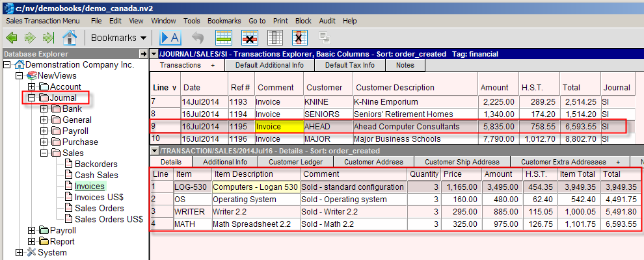Click the insert row toolbar icon
This screenshot has height=260, width=644.
(x=224, y=37)
